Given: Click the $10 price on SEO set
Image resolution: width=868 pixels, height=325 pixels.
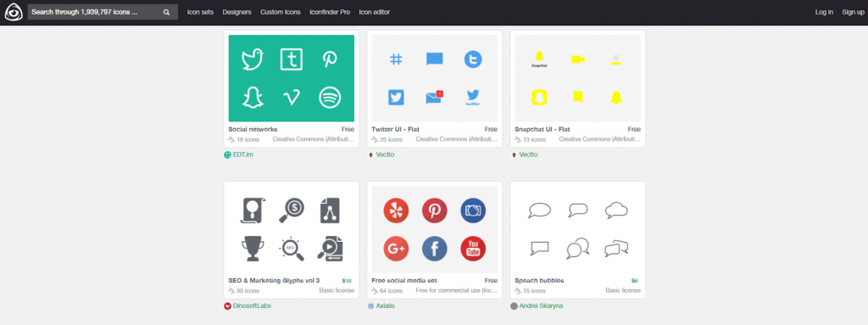Looking at the screenshot, I should [x=347, y=281].
